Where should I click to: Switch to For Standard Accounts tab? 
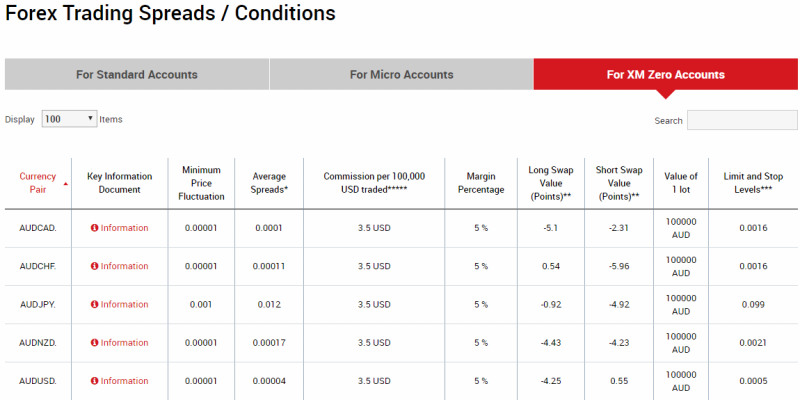click(x=137, y=74)
